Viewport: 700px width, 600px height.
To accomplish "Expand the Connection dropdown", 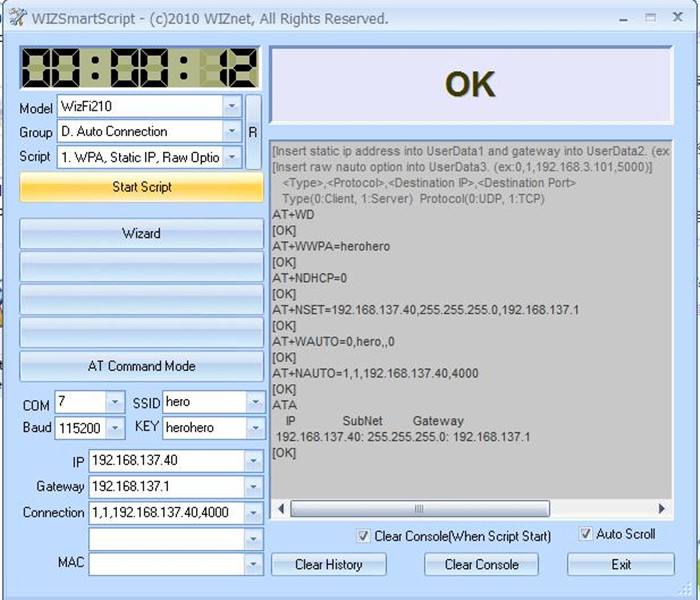I will point(253,512).
